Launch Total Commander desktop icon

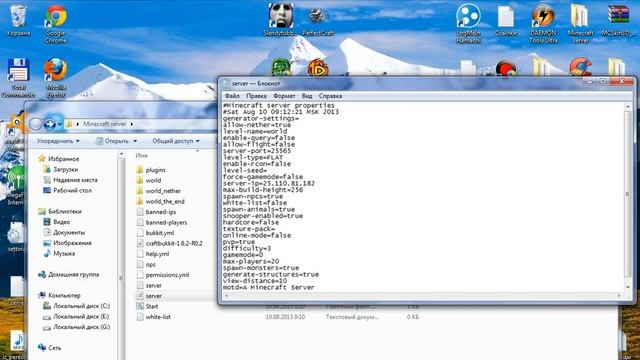(18, 78)
